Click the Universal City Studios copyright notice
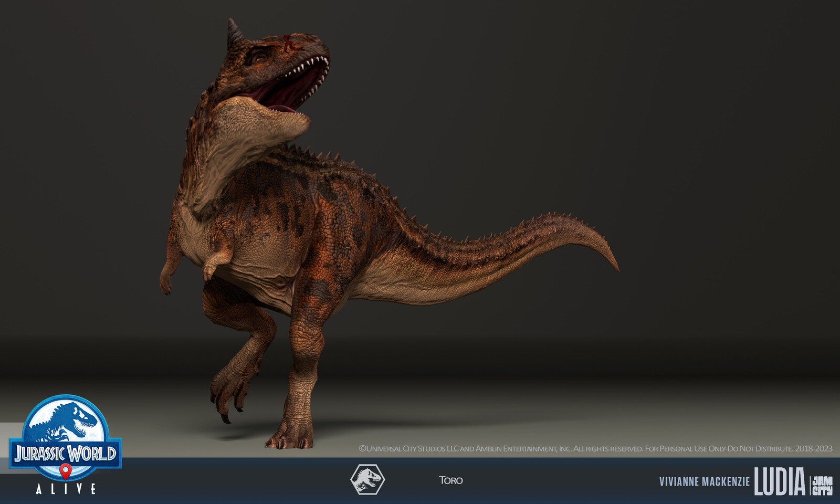 pyautogui.click(x=595, y=448)
